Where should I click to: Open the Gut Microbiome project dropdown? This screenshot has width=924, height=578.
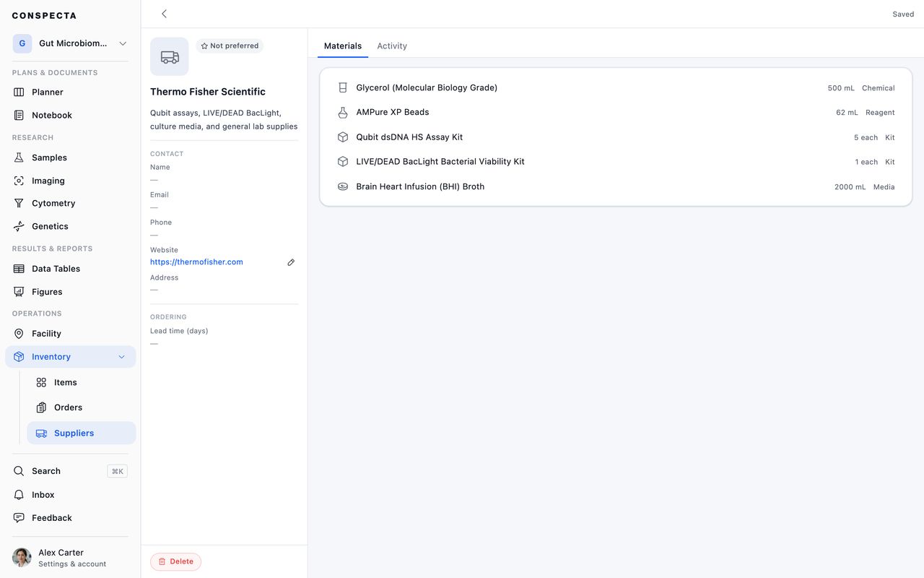coord(71,43)
